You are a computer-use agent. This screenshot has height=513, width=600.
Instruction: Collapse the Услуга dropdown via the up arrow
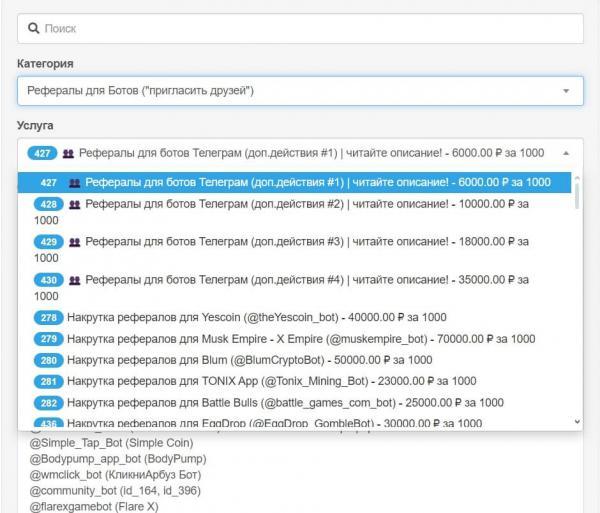(566, 153)
